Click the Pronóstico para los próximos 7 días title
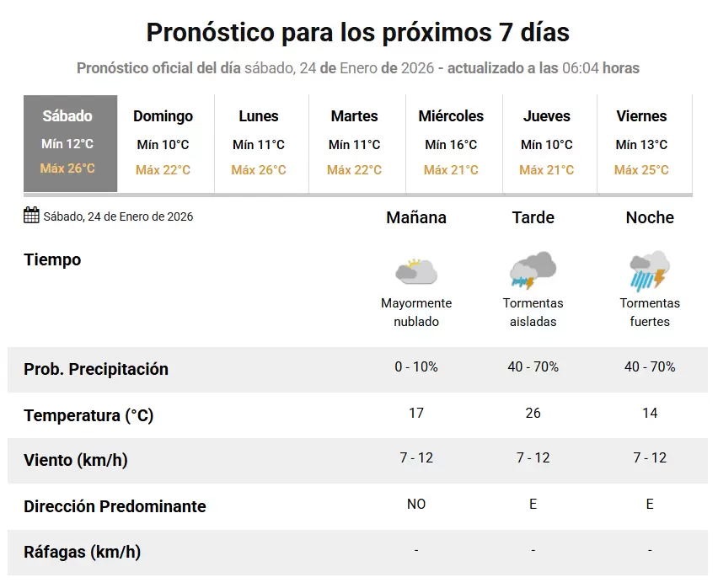Viewport: 718px width, 588px height. [358, 32]
